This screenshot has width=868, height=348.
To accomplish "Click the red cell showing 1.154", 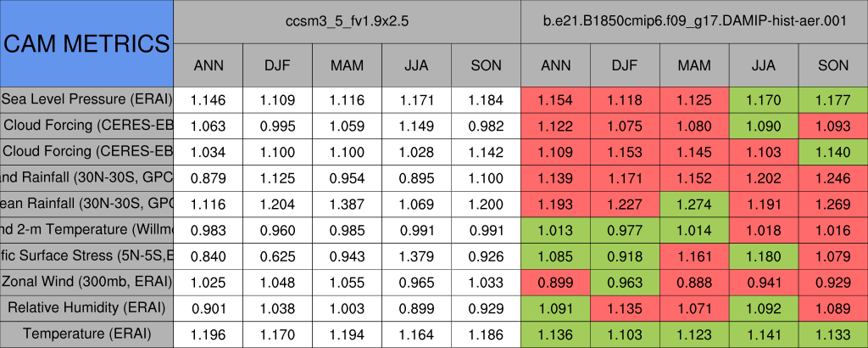I will (x=556, y=99).
